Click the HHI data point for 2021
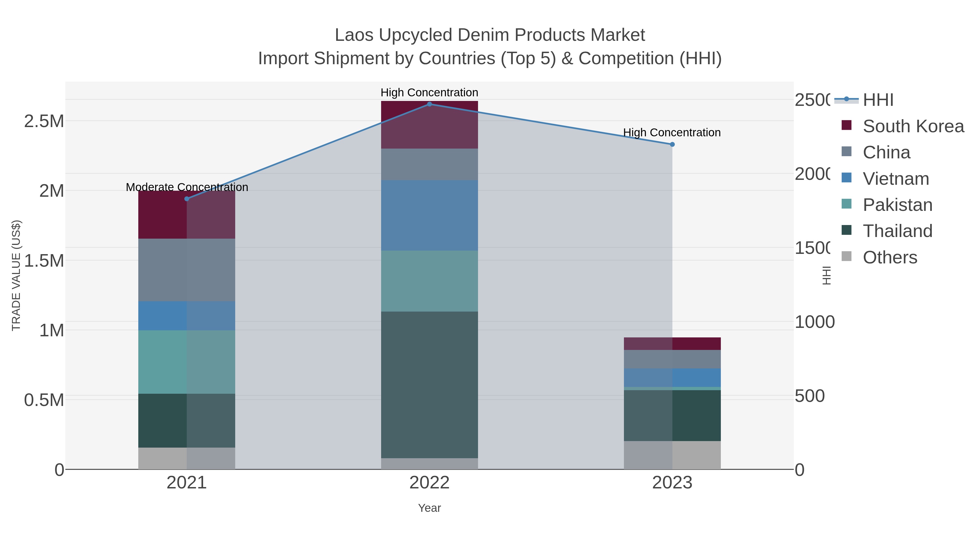980x551 pixels. point(187,199)
